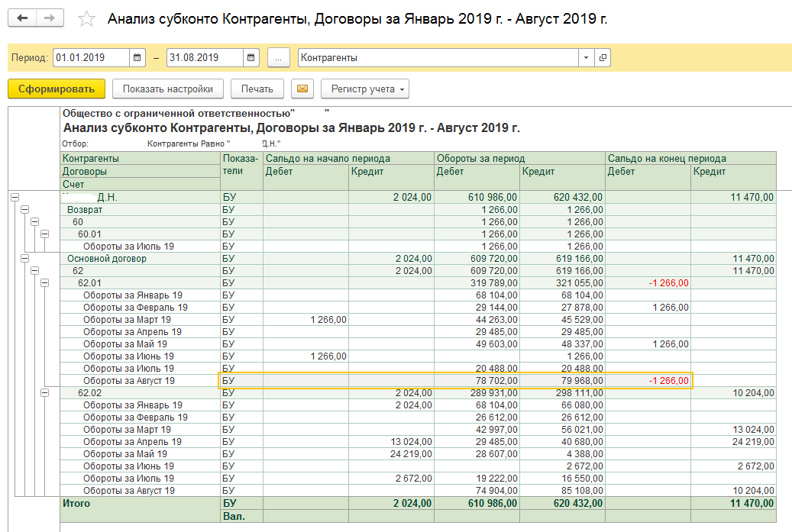Screen dimensions: 792x532
Task: Collapse the Возврат contract group
Action: point(24,209)
